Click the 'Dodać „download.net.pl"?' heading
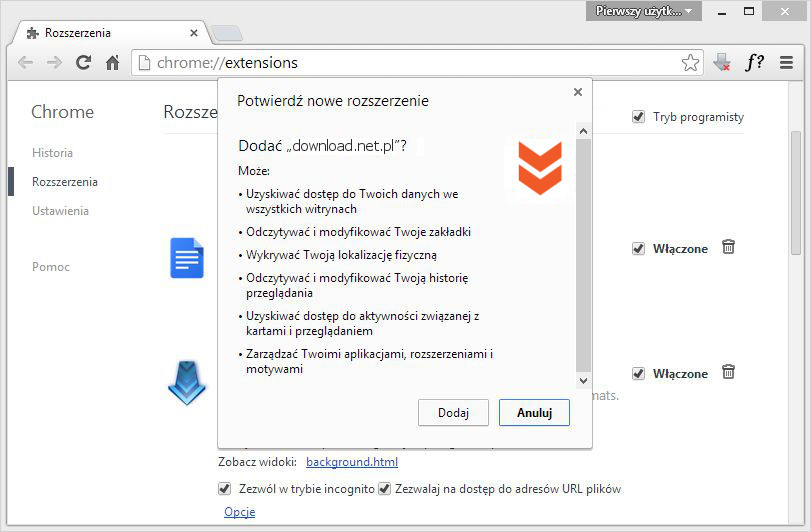 coord(322,146)
